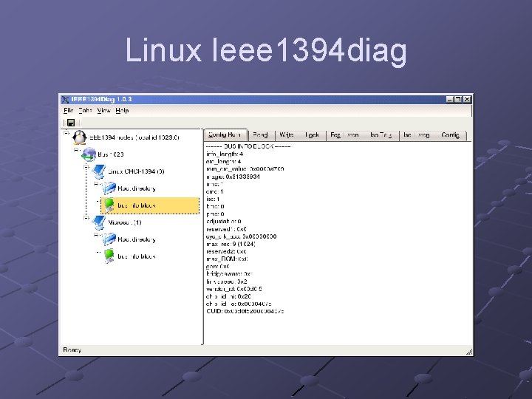Close the IEEE1394Diag window

467,99
